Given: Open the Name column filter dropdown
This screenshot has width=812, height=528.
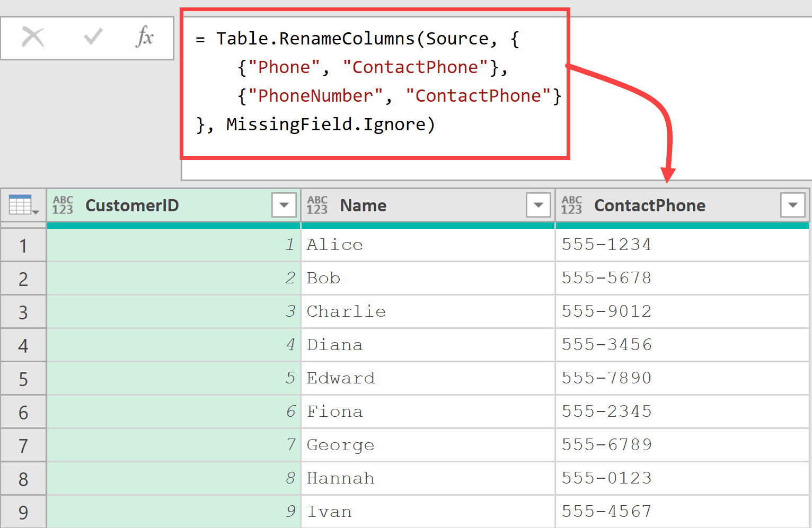Looking at the screenshot, I should [x=539, y=205].
